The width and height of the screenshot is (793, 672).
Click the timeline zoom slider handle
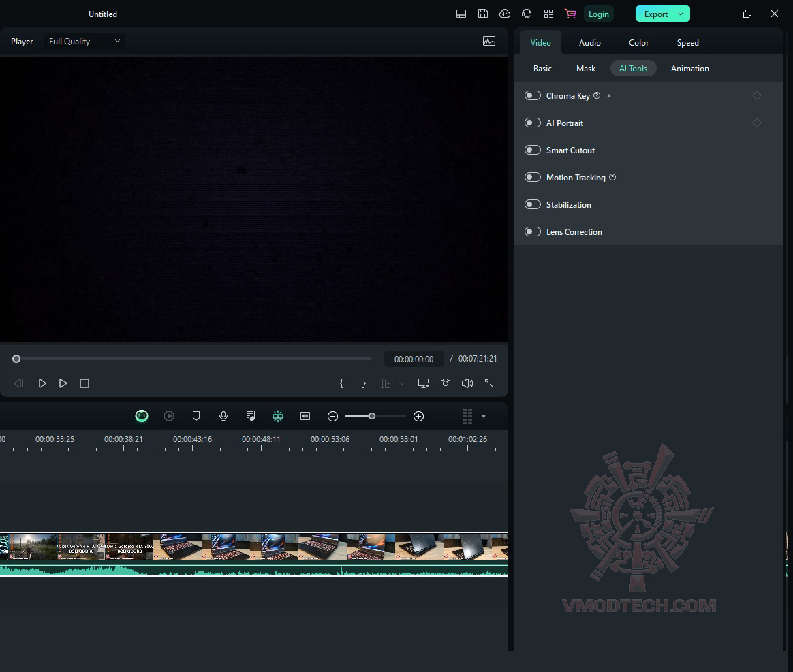372,416
